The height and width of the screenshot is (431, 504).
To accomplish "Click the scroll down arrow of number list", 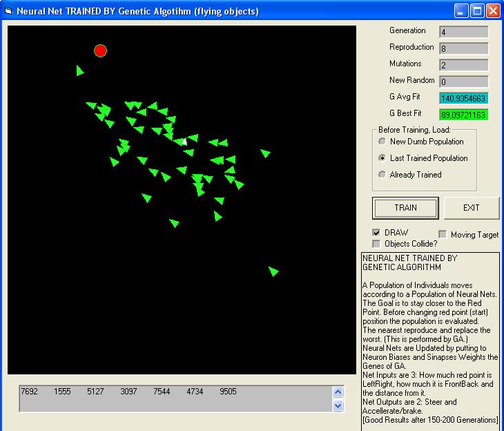I will [338, 405].
